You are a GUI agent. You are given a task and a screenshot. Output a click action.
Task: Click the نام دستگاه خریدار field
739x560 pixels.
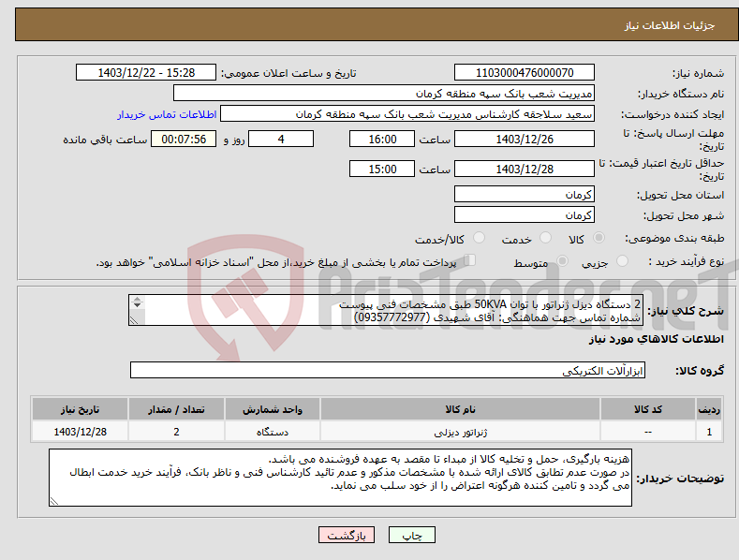(x=384, y=94)
